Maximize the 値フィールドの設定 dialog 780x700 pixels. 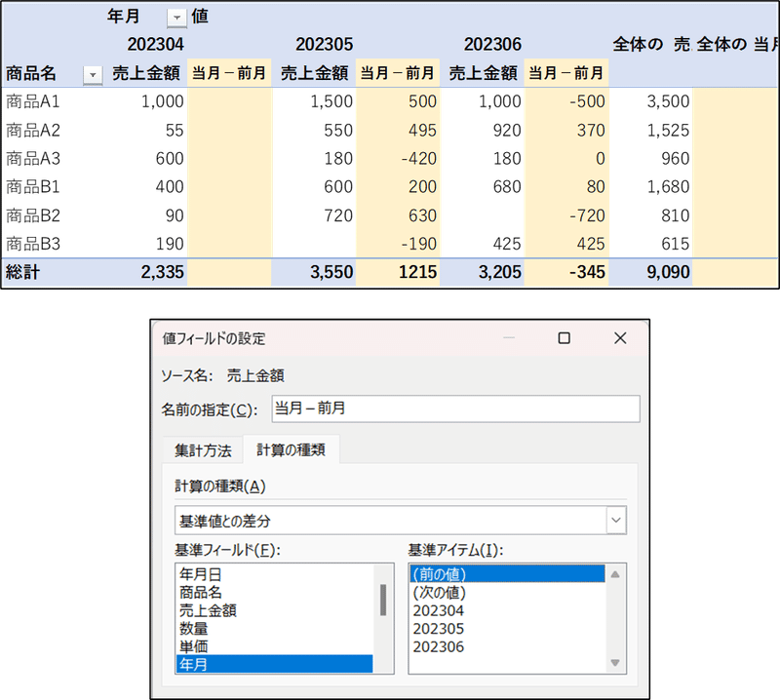[565, 338]
